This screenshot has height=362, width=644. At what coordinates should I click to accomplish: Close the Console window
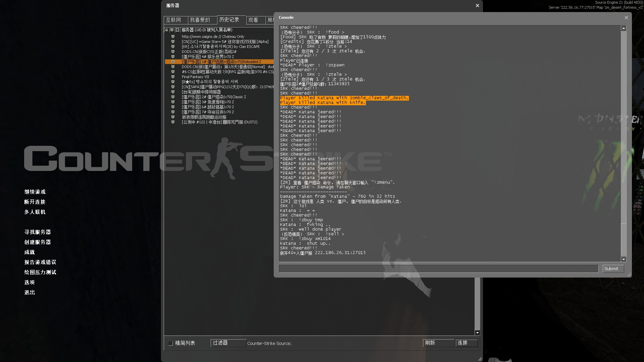click(626, 18)
